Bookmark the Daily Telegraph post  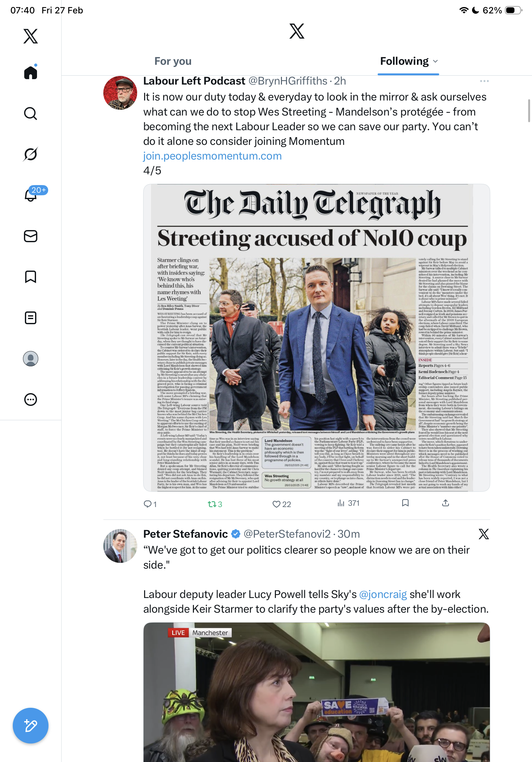pos(405,503)
